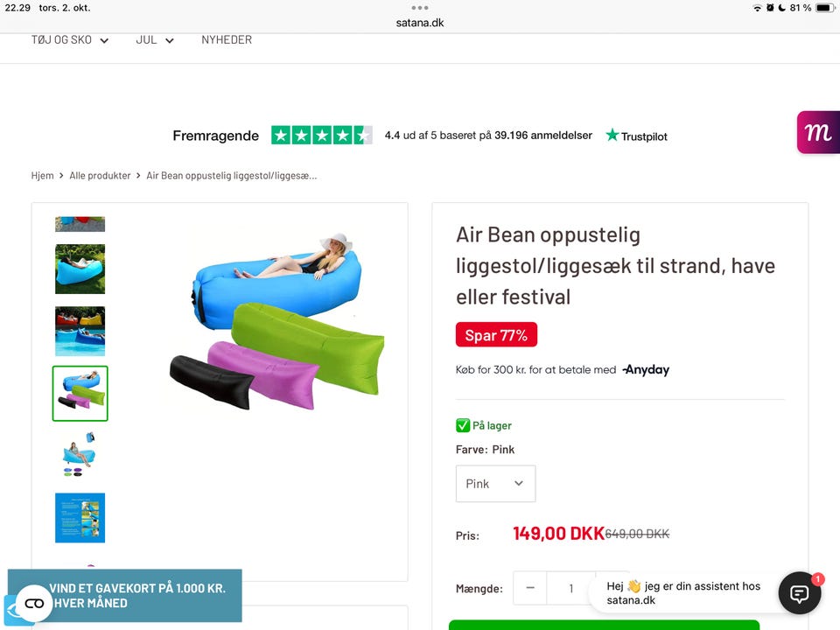The width and height of the screenshot is (840, 630).
Task: Select the four-colors loungers thumbnail
Action: pos(80,394)
